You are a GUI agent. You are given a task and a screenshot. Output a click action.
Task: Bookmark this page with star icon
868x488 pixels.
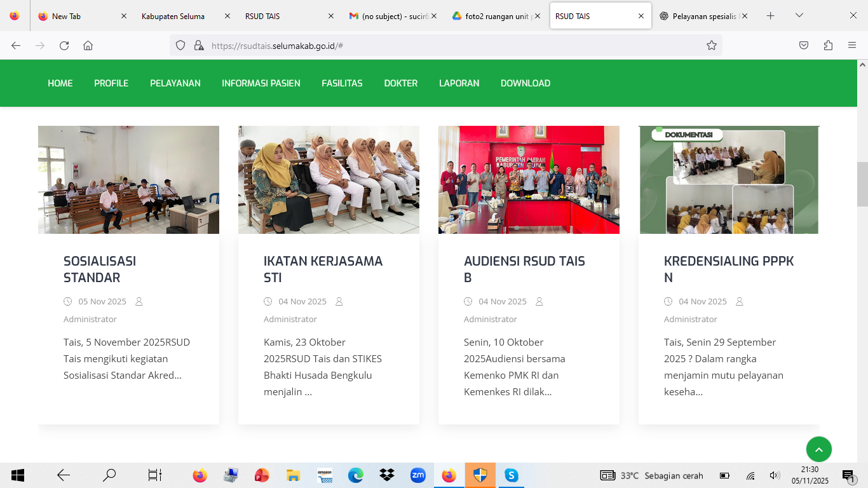pos(712,45)
